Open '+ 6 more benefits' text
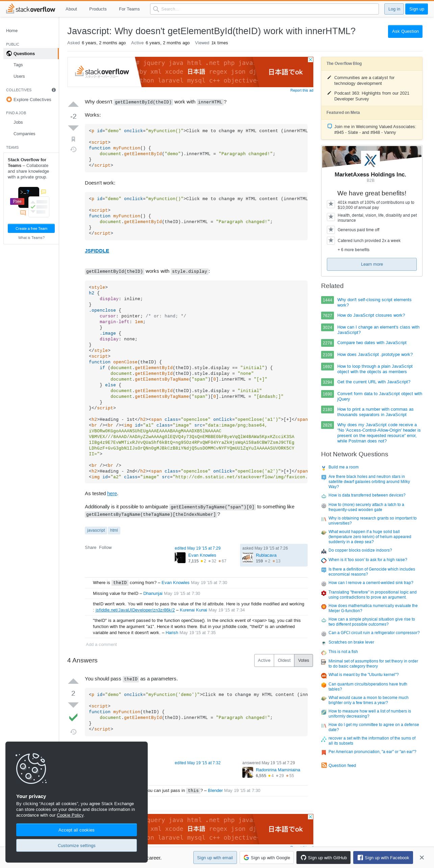434x868 pixels. 354,250
